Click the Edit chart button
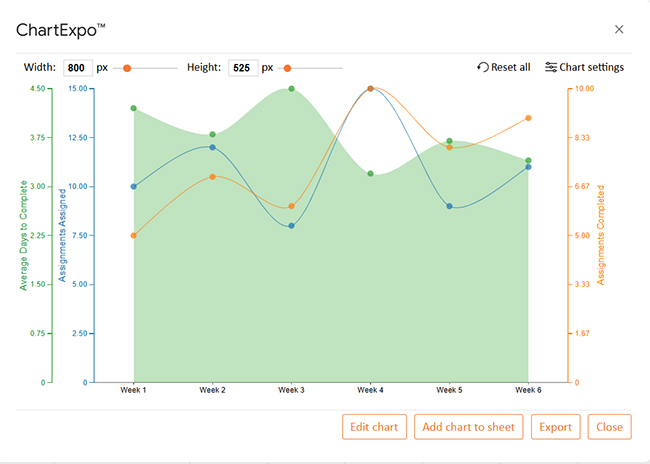This screenshot has width=650, height=464. click(x=374, y=427)
